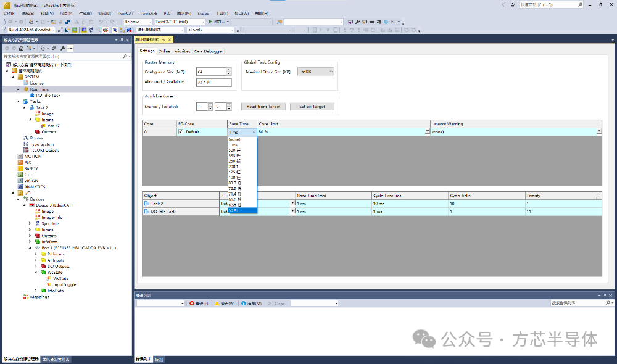
Task: Click the Show Sub Items toolbar icon
Action: [x=122, y=30]
